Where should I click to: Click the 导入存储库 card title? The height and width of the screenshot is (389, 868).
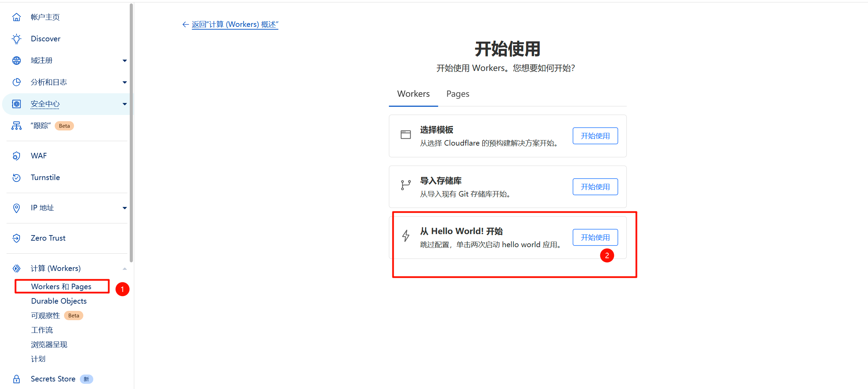pos(441,181)
